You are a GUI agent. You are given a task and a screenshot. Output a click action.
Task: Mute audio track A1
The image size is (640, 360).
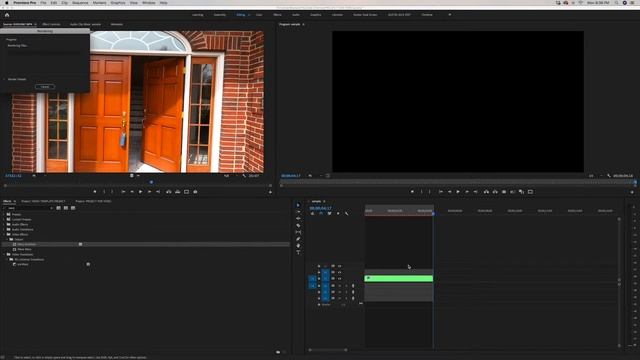(339, 286)
